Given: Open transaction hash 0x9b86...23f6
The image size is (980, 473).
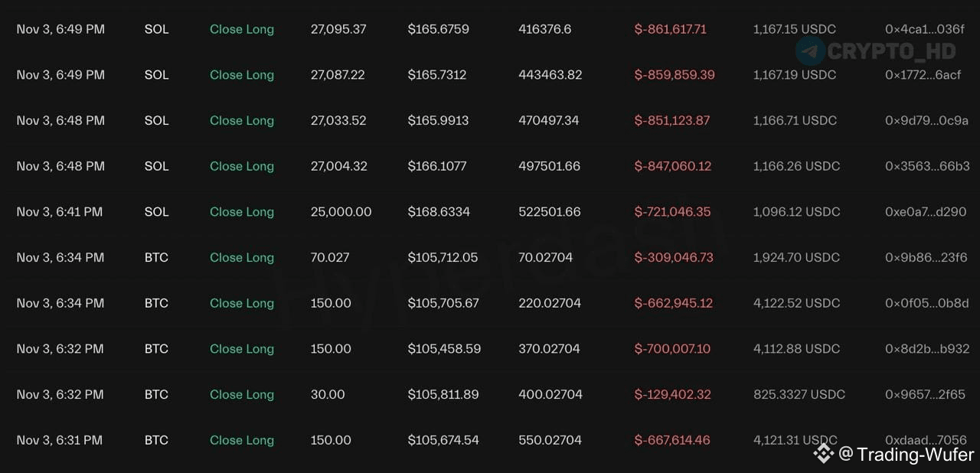Looking at the screenshot, I should point(926,258).
